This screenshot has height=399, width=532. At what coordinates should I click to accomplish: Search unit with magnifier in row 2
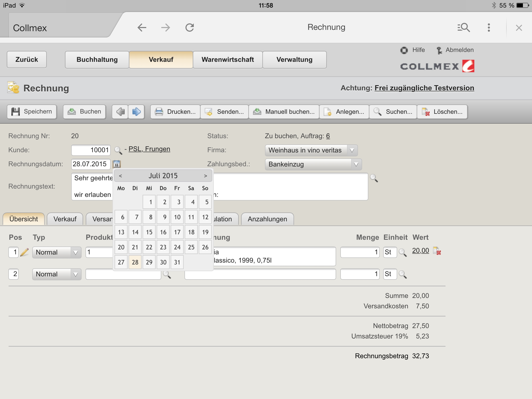tap(403, 274)
